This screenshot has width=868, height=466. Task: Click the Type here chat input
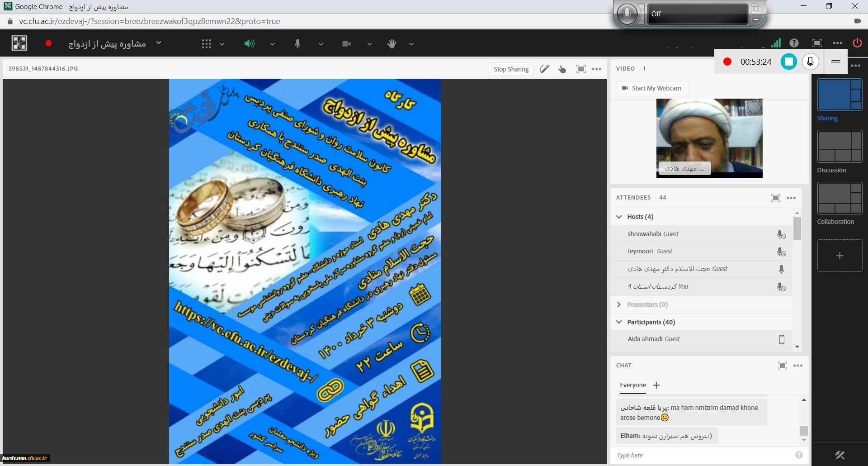pyautogui.click(x=703, y=455)
